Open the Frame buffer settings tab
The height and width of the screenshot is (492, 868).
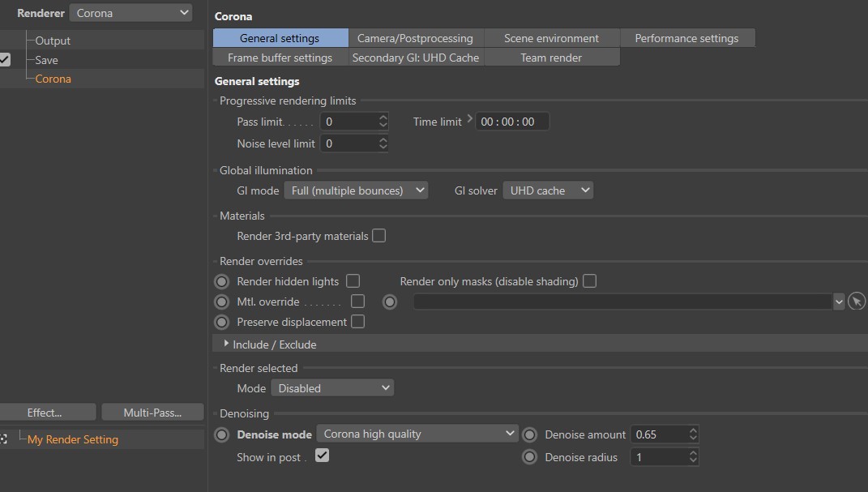(280, 58)
